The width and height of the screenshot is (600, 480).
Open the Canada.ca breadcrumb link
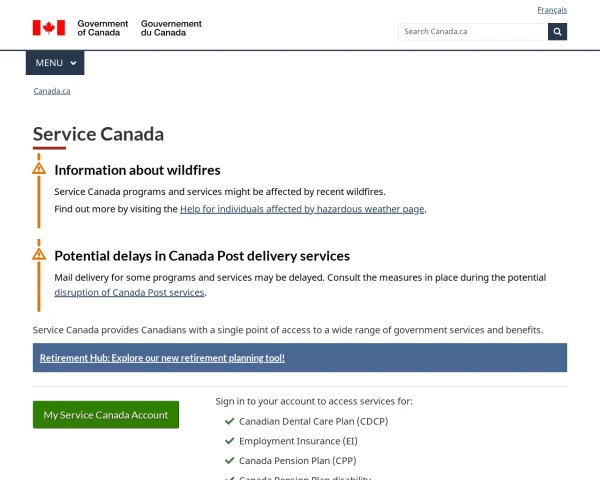point(52,91)
